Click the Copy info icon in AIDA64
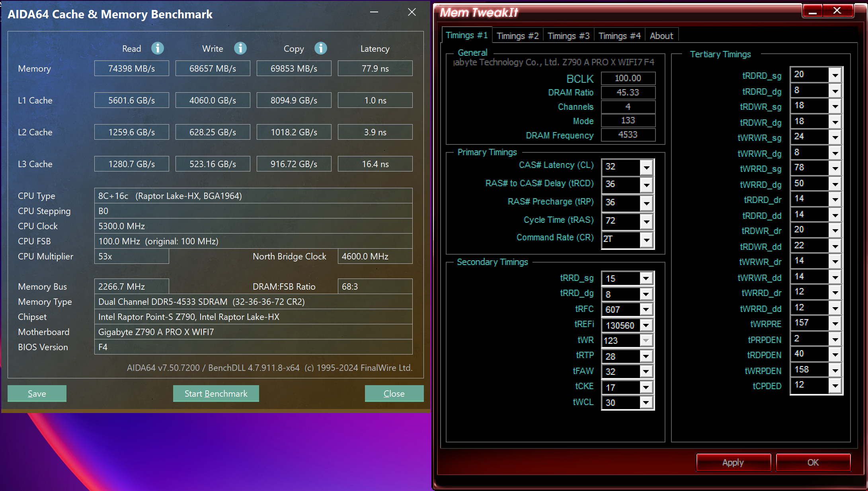Screen dimensions: 868x491 click(321, 48)
